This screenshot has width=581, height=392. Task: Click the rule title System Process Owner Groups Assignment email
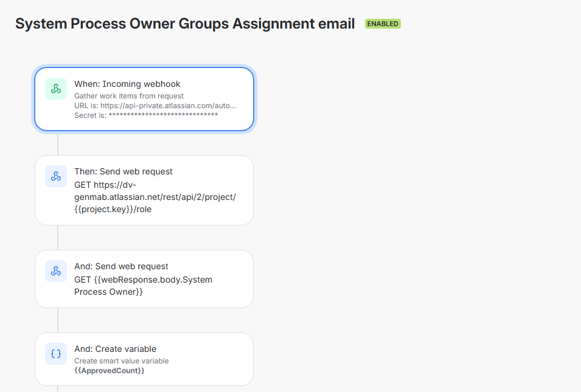pos(185,24)
